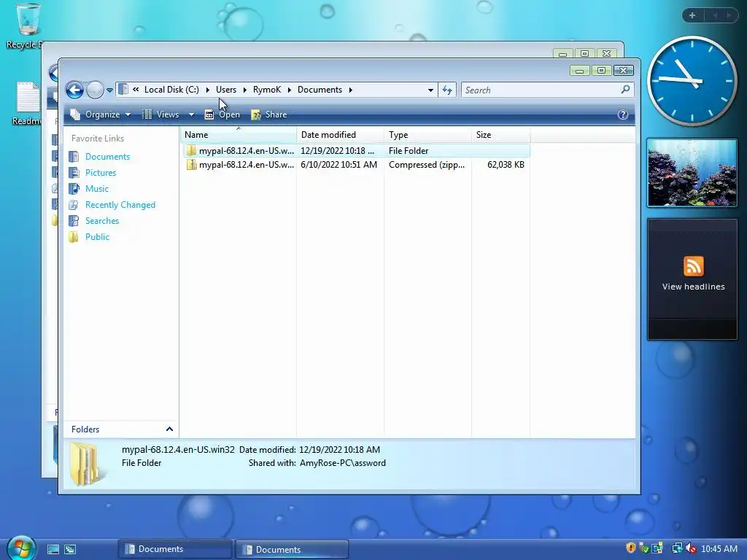The height and width of the screenshot is (560, 747).
Task: Expand arrow after Documents breadcrumb
Action: (351, 90)
